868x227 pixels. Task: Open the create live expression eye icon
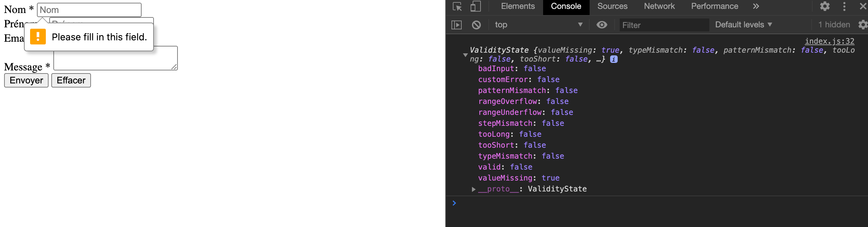[x=602, y=25]
